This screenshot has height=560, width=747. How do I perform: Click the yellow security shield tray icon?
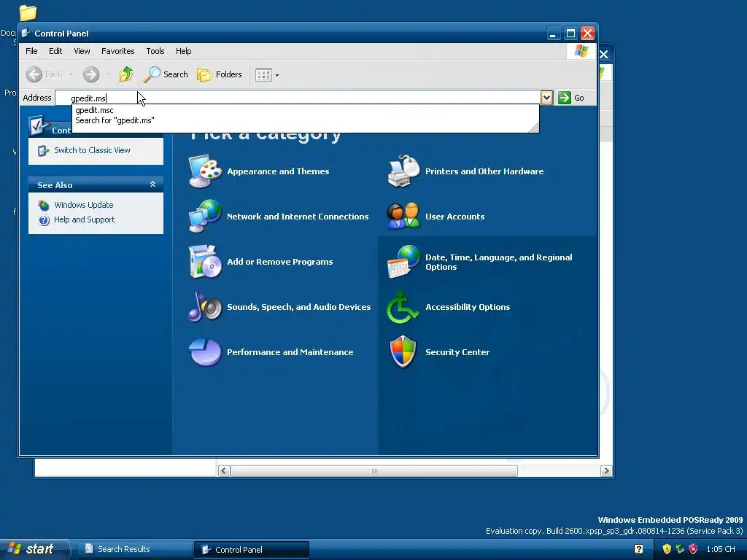[667, 549]
